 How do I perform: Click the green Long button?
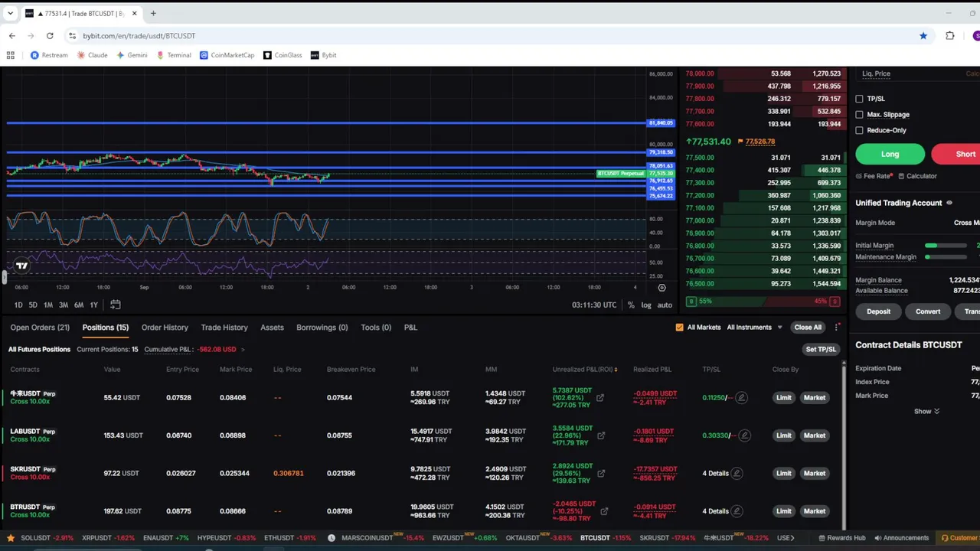click(890, 154)
